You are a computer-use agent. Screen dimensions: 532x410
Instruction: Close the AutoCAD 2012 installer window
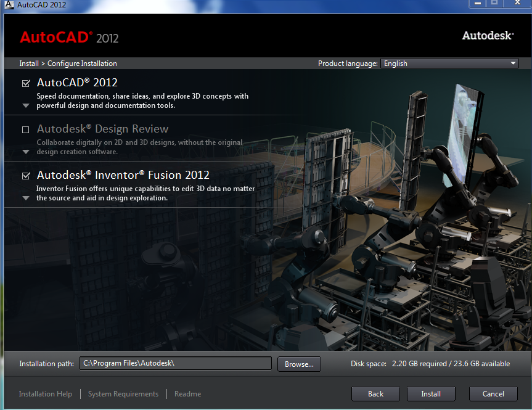[517, 3]
